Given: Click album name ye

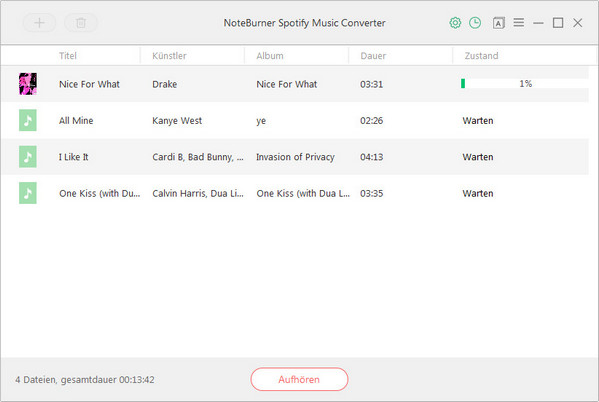Looking at the screenshot, I should (261, 121).
